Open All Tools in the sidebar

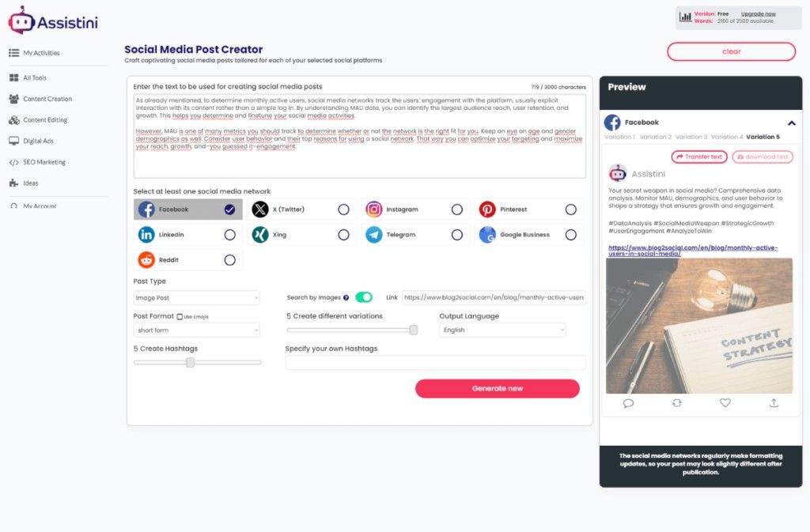click(x=34, y=78)
